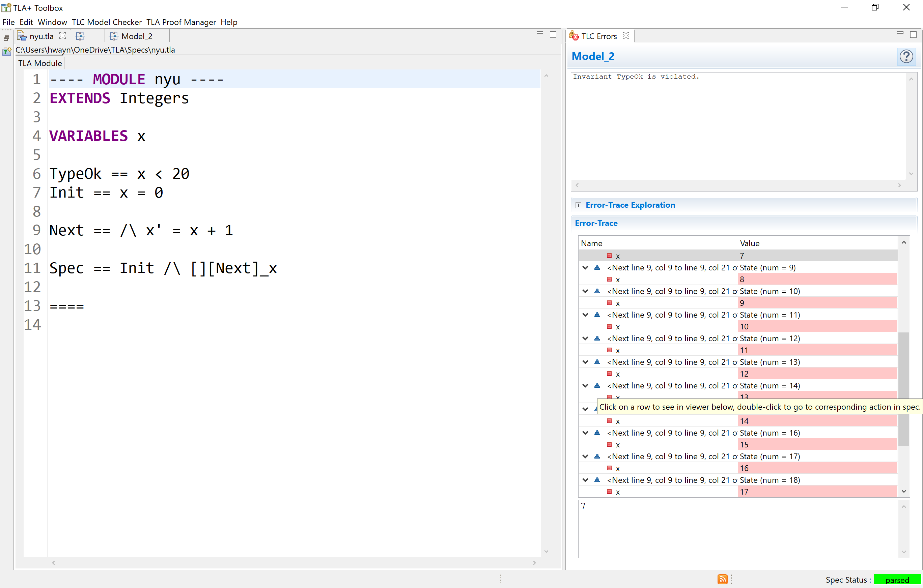Open the new spec icon below the tabs
Viewport: 923px width, 588px height.
[x=6, y=51]
